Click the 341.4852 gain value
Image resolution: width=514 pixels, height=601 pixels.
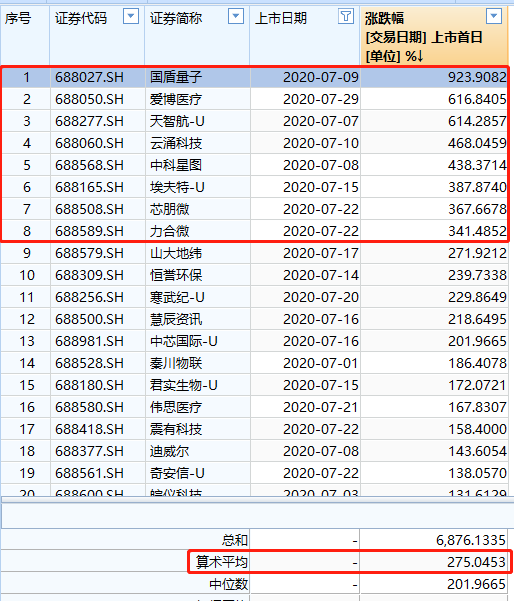pos(477,231)
